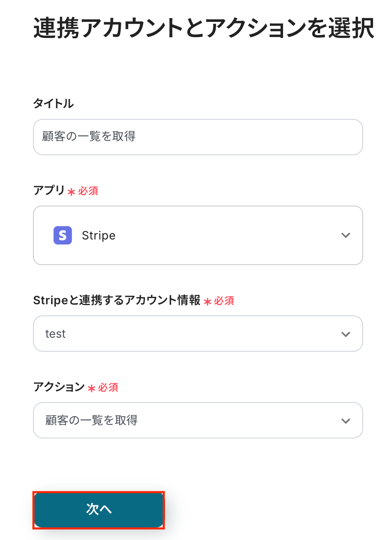Focus the タイトル text input field

point(198,137)
